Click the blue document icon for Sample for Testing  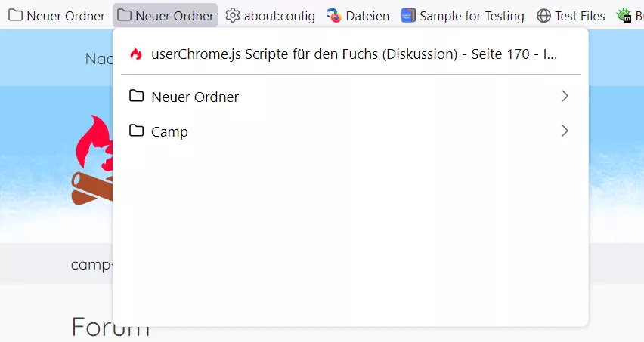pyautogui.click(x=408, y=16)
